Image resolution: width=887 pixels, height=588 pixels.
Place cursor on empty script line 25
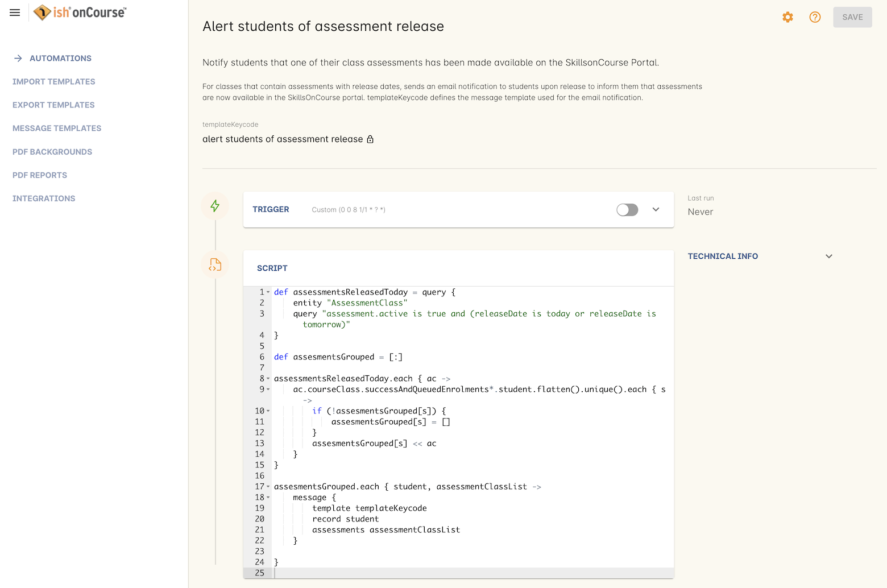coord(472,573)
